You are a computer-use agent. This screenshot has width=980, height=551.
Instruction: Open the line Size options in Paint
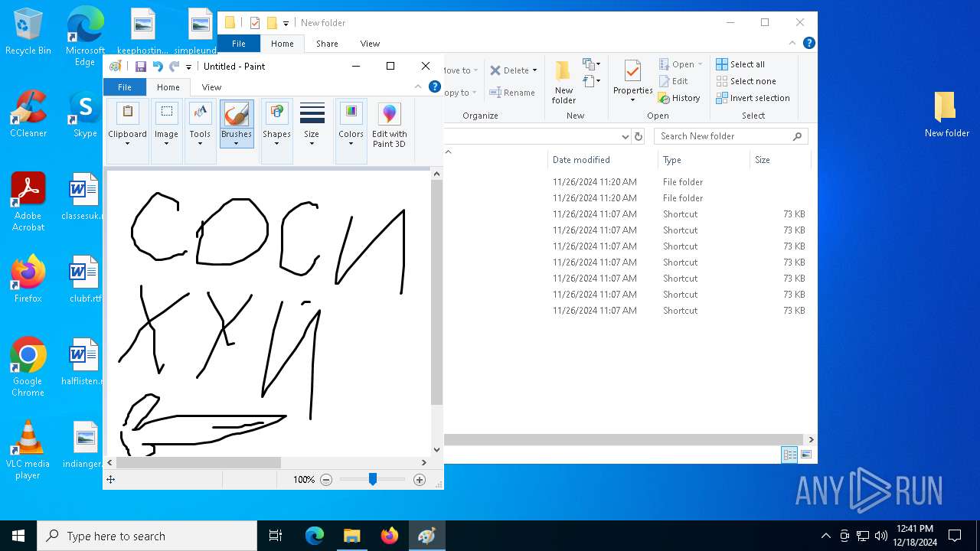point(312,122)
